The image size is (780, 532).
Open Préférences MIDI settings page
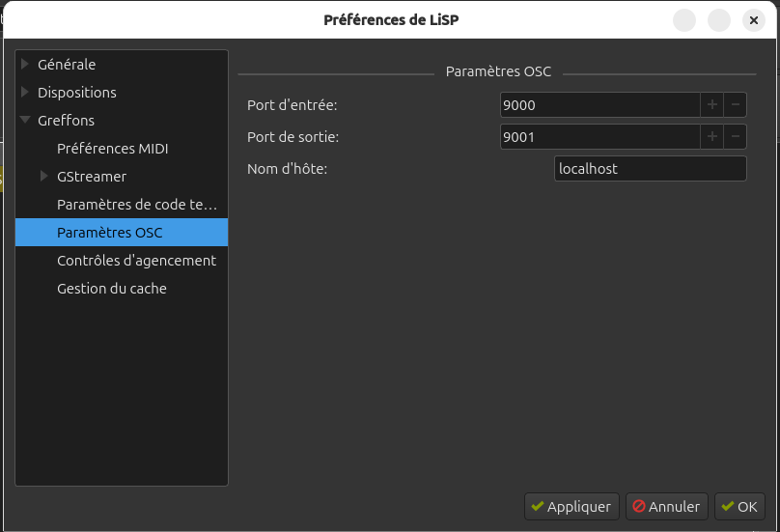112,149
